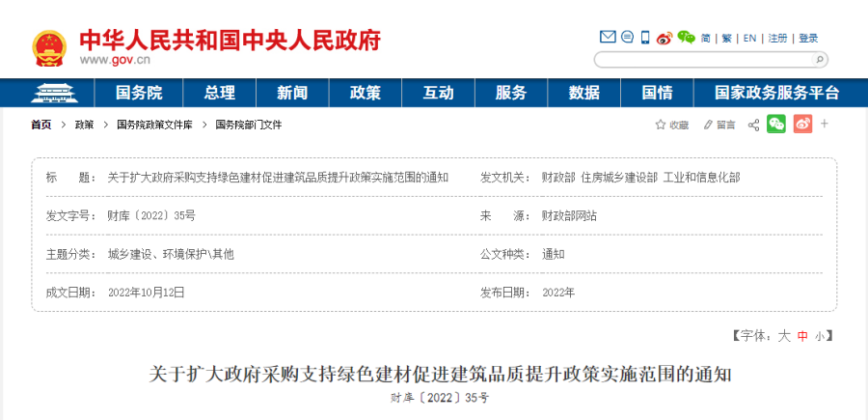Click the title text in the info table
The height and width of the screenshot is (420, 868).
pyautogui.click(x=278, y=178)
